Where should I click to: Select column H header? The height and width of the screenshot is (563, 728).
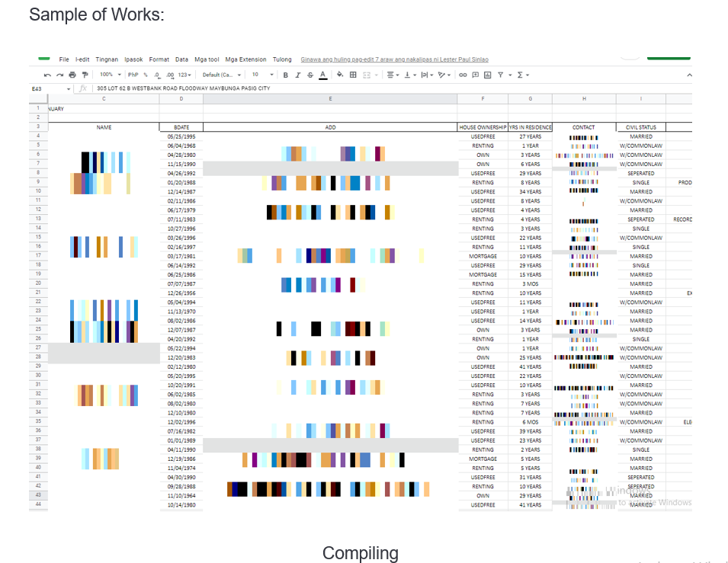pos(584,99)
